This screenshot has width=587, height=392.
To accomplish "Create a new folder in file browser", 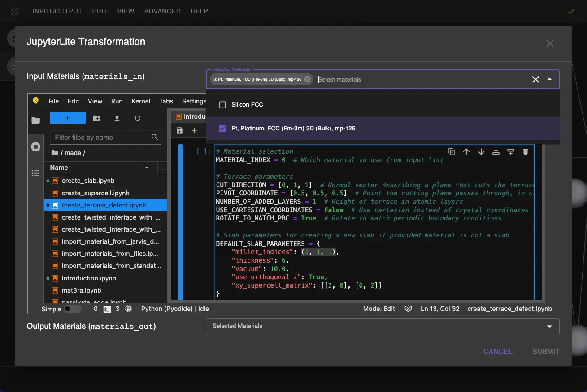I will [x=96, y=118].
